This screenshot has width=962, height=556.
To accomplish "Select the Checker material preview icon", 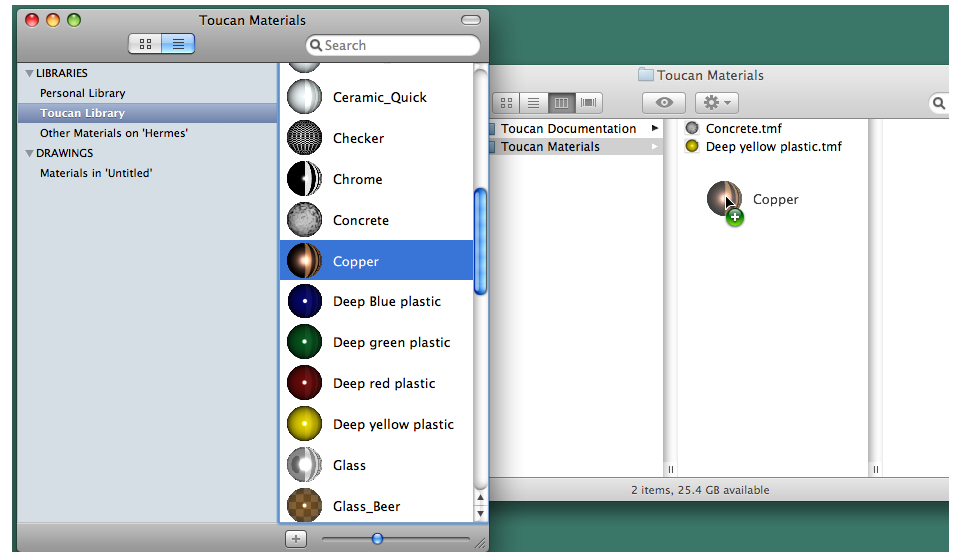I will pyautogui.click(x=304, y=138).
